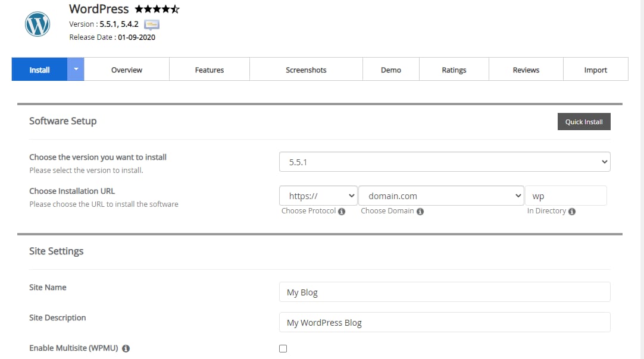Open the Screenshots tab
The image size is (644, 359).
(306, 70)
